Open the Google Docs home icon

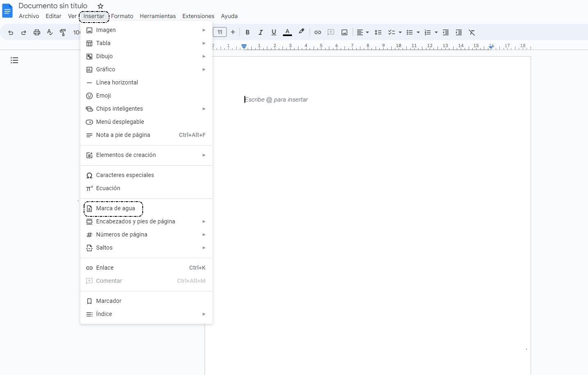pos(7,11)
